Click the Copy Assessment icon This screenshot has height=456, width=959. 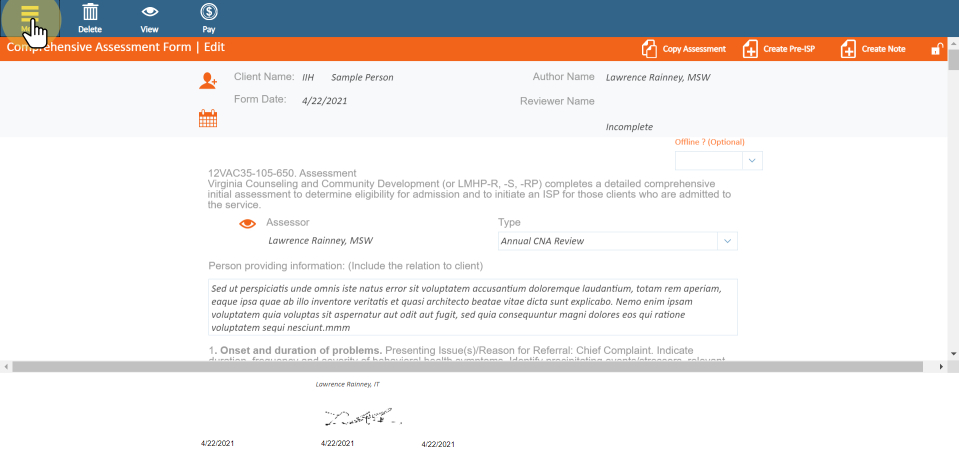coord(649,49)
